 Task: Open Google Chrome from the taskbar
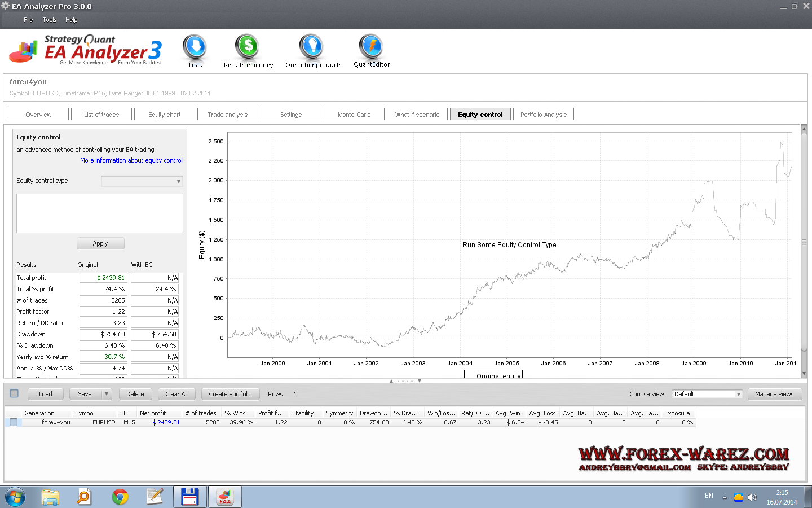point(120,497)
